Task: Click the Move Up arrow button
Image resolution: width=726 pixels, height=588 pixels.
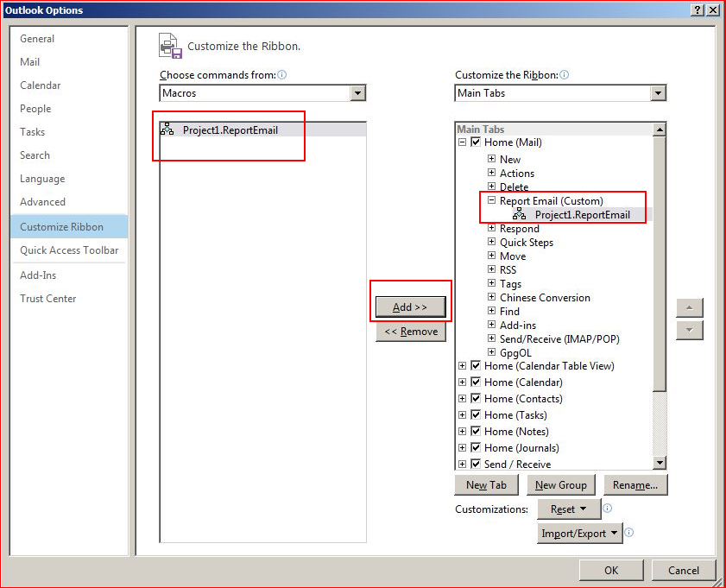Action: click(690, 307)
